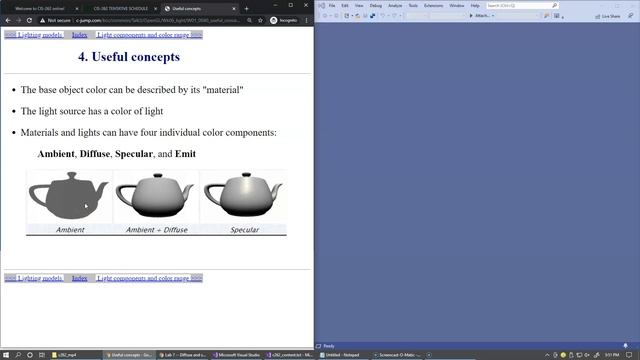Click system tray volume icon
640x360 pixels.
pyautogui.click(x=587, y=355)
